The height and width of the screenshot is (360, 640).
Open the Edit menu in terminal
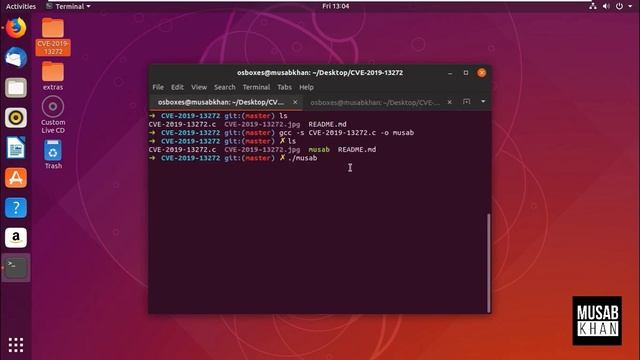177,87
